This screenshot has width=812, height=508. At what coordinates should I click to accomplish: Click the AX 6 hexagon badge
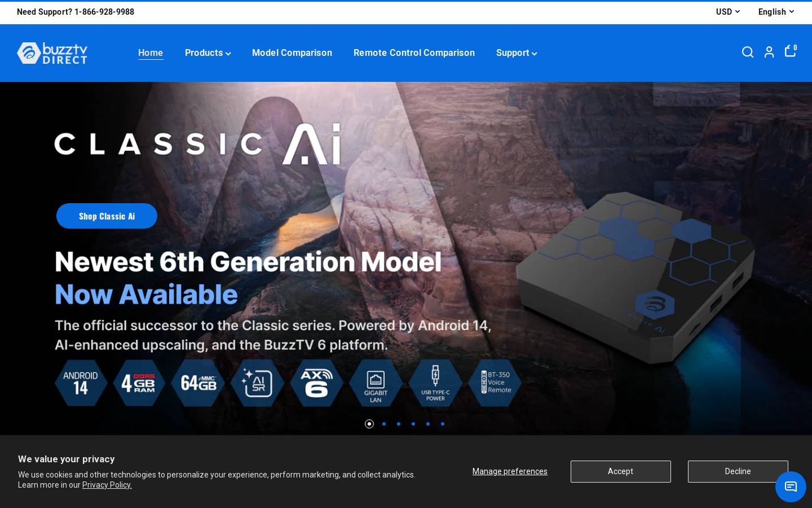(316, 383)
